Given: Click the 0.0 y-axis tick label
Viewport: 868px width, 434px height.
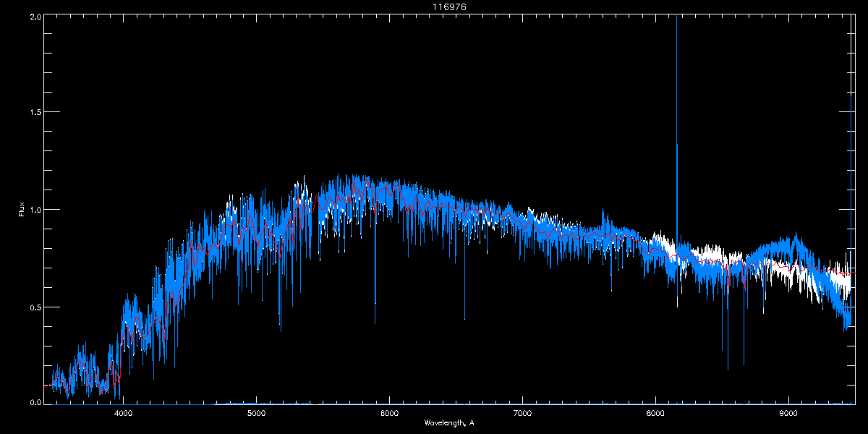Looking at the screenshot, I should tap(35, 403).
